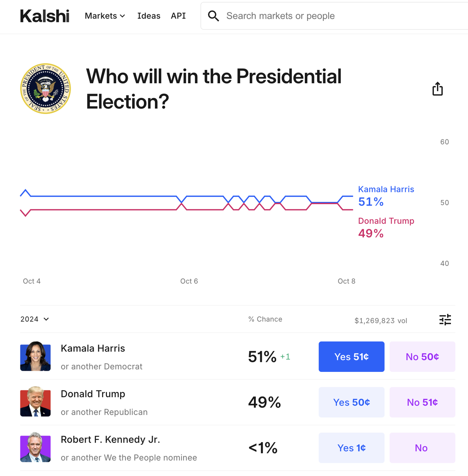Click the share icon beside the title
Viewport: 468px width, 476px height.
click(438, 89)
